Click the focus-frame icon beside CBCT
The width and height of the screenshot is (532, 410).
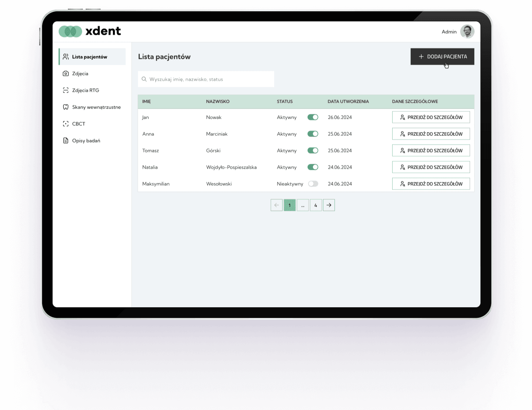[66, 124]
